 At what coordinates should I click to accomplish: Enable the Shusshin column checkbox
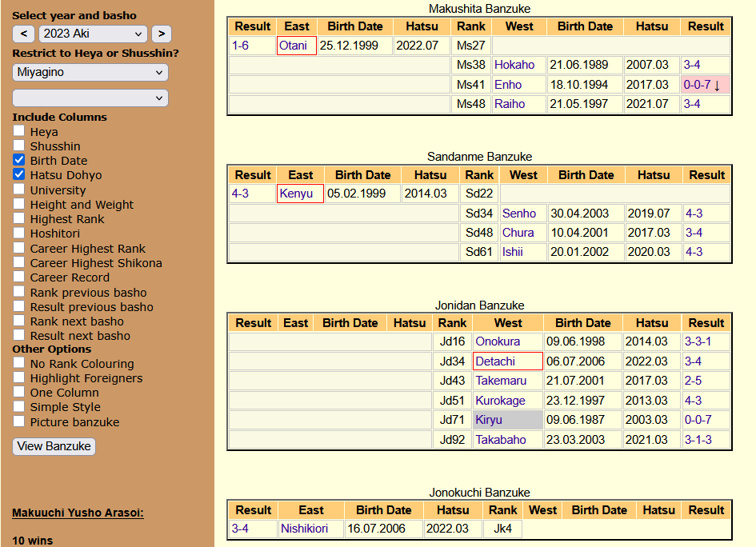19,145
